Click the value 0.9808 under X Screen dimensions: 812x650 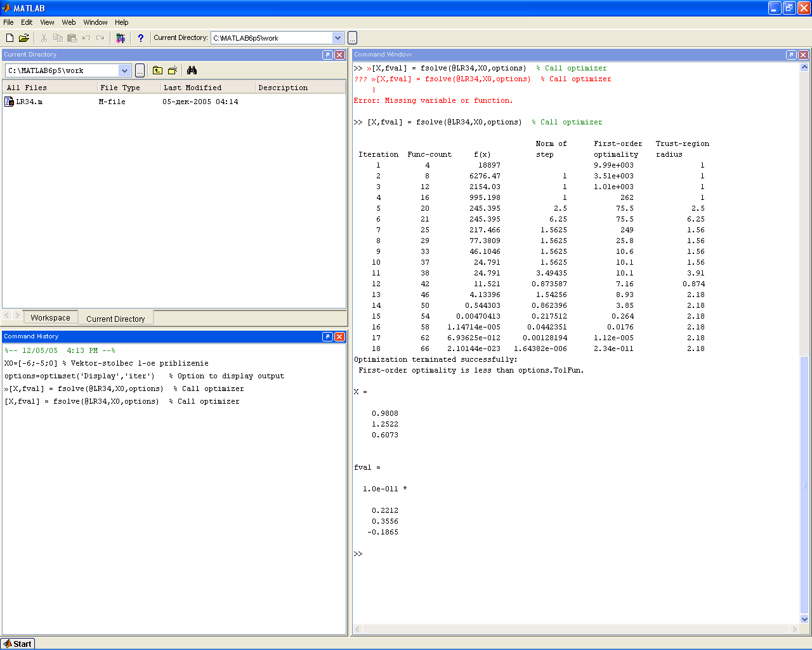(x=385, y=413)
